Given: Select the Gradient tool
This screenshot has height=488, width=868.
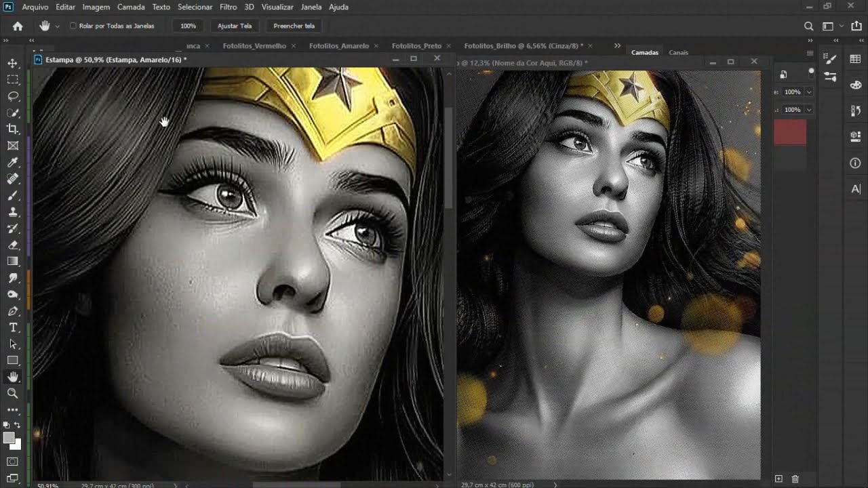Looking at the screenshot, I should click(12, 261).
